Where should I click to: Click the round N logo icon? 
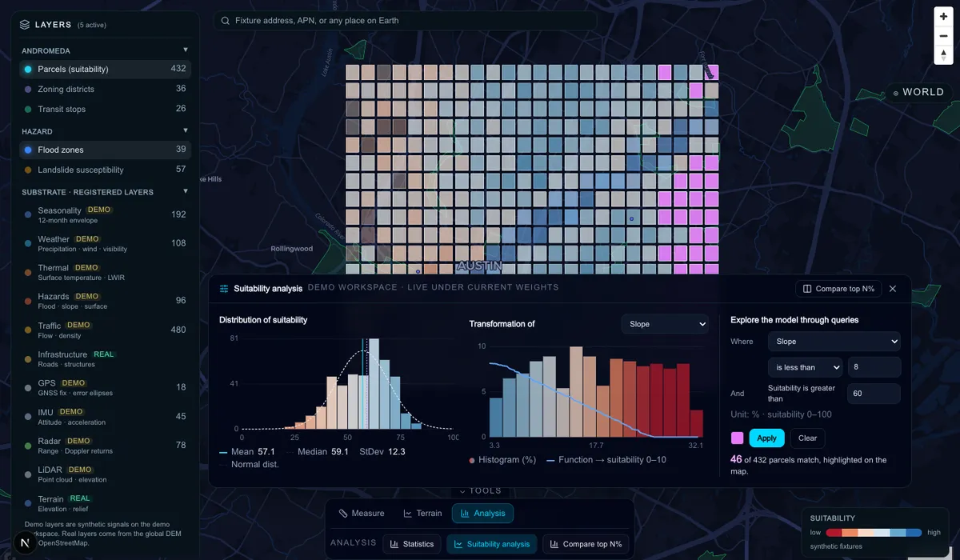26,544
